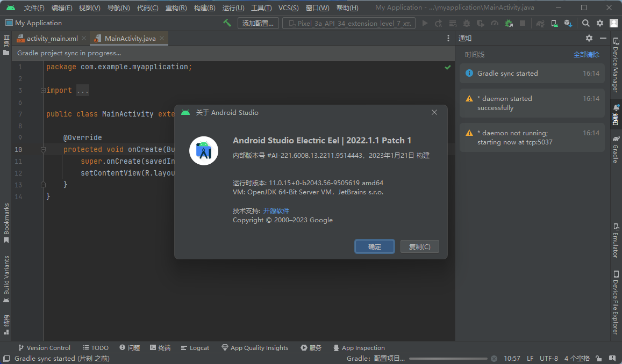Screen dimensions: 622x364
Task: Toggle the Bookmarks tool window
Action: 6,223
